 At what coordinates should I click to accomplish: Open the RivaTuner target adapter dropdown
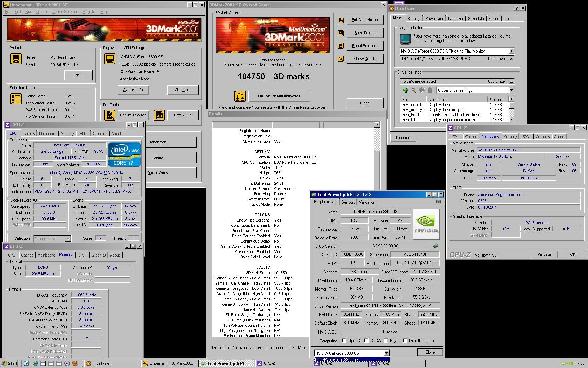coord(511,51)
